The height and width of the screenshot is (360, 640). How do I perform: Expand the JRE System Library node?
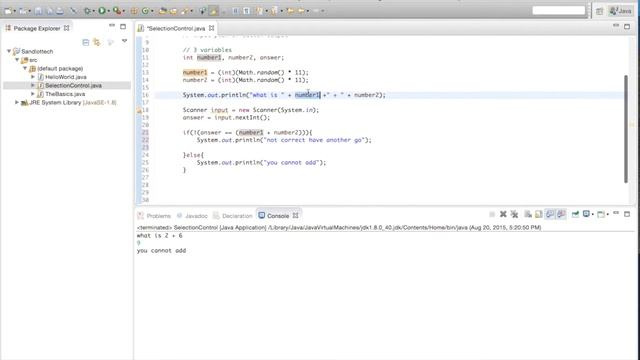pos(17,102)
